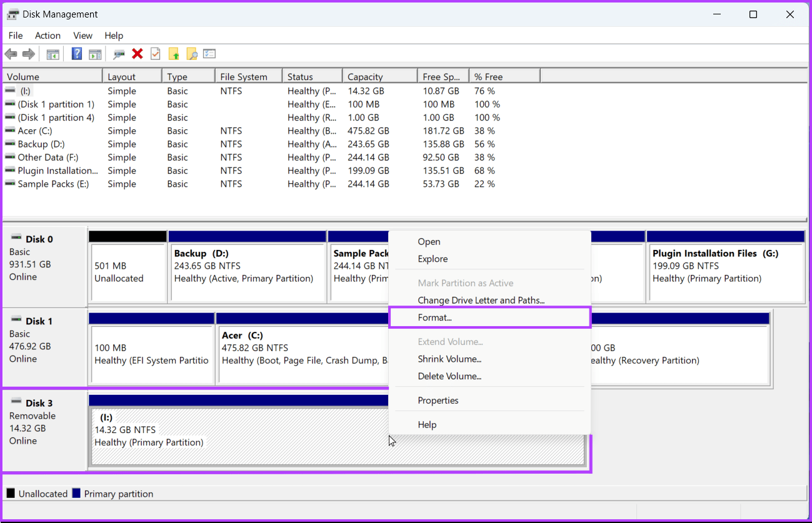Select Plugin Installation Files (G:) partition block
The height and width of the screenshot is (523, 812).
tap(725, 267)
